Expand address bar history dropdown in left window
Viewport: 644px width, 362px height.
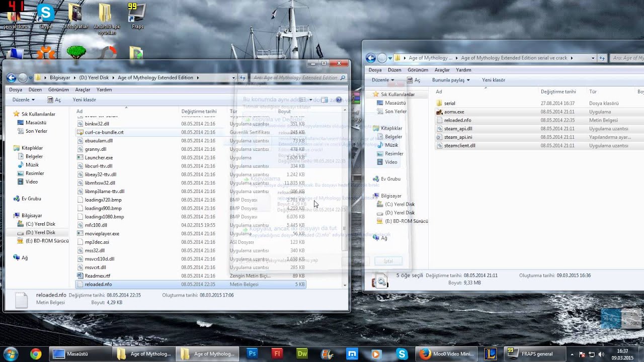233,78
